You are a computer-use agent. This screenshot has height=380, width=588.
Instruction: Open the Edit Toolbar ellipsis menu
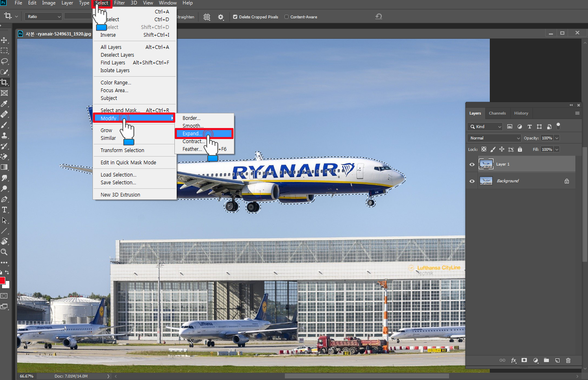pyautogui.click(x=4, y=263)
